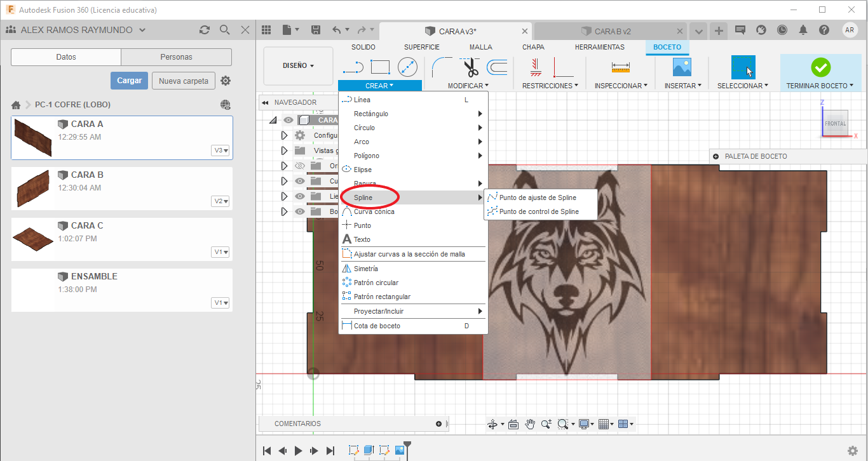Expand the Configuración del documento node

point(284,135)
